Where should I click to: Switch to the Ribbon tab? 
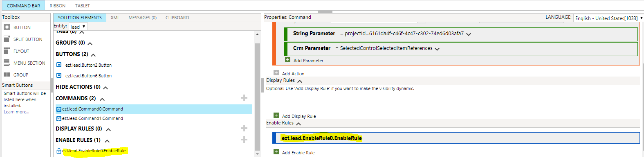(58, 6)
